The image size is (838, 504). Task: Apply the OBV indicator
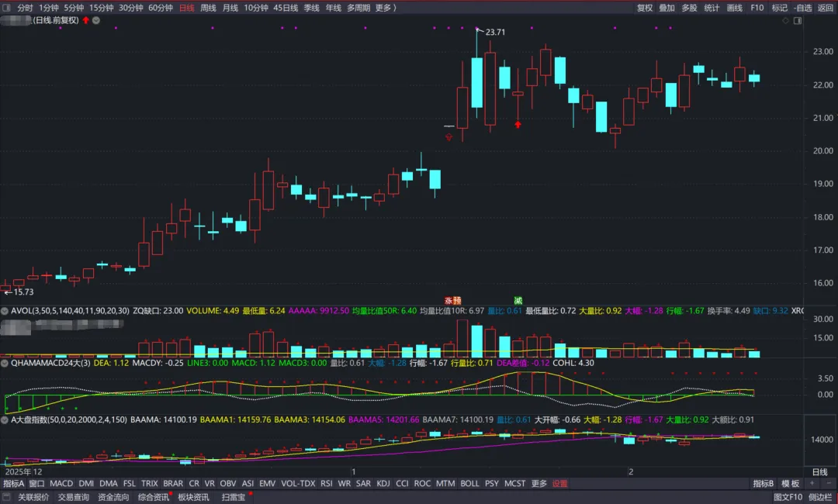(227, 483)
